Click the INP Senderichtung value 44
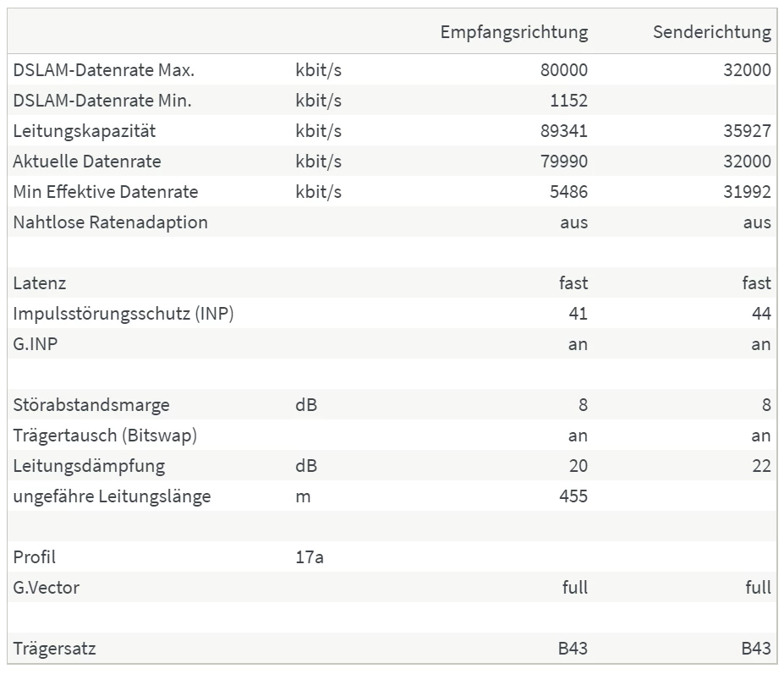Image resolution: width=784 pixels, height=674 pixels. click(x=760, y=314)
